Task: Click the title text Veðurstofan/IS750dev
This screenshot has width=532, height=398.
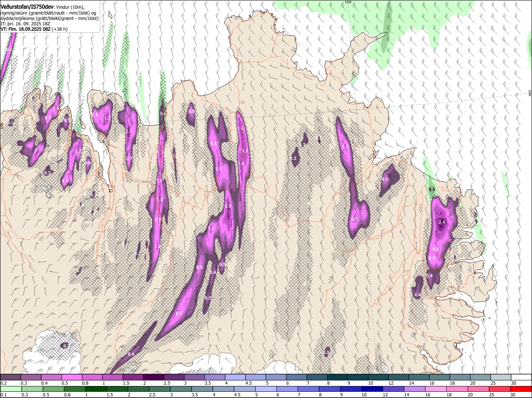Action: (27, 7)
